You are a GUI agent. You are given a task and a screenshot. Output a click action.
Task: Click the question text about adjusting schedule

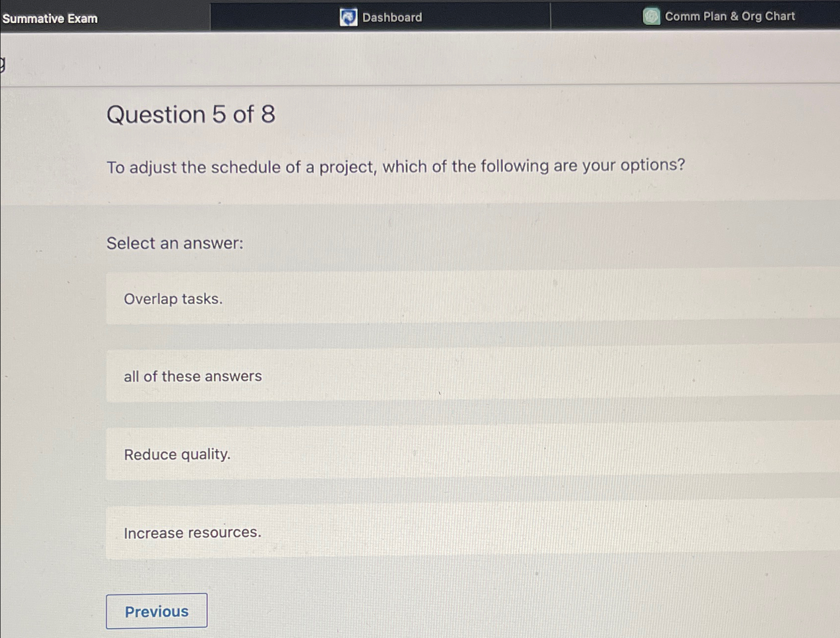point(396,167)
